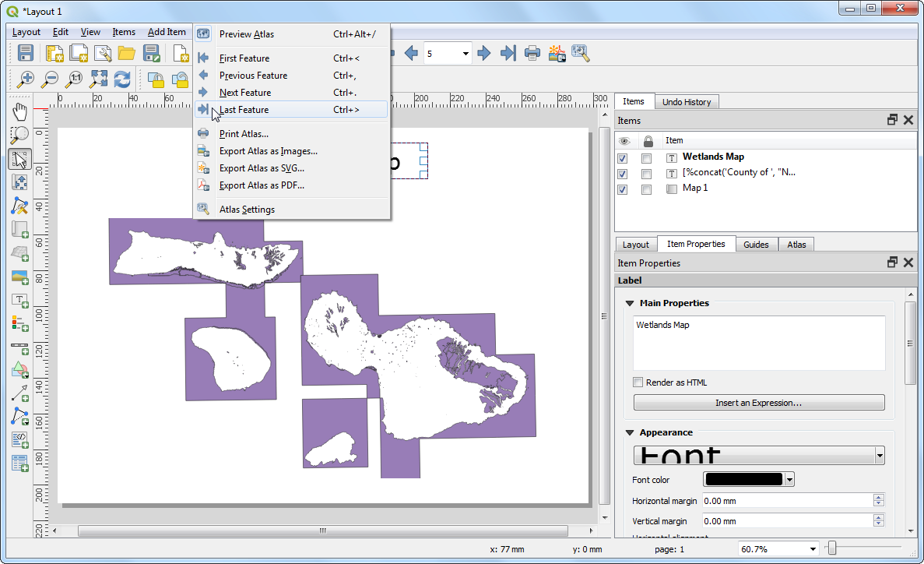This screenshot has width=924, height=564.
Task: Open the zoom level 60.7% dropdown
Action: coord(814,549)
